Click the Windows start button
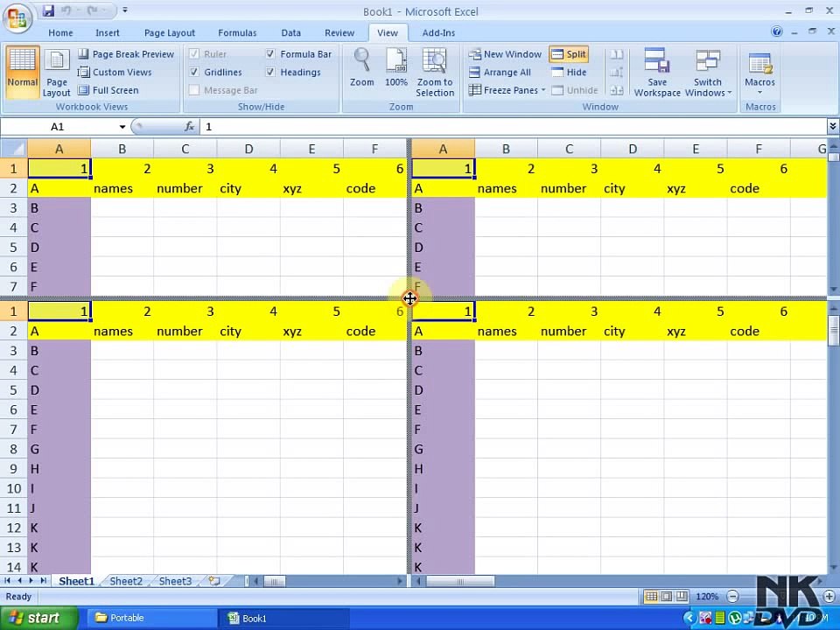 [38, 619]
